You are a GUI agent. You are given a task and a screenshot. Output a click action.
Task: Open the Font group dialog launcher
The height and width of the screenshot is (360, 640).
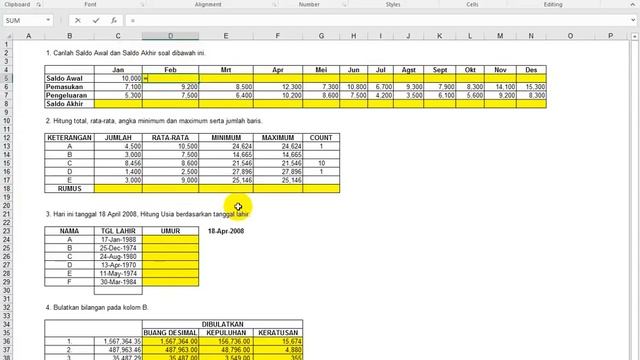[142, 4]
